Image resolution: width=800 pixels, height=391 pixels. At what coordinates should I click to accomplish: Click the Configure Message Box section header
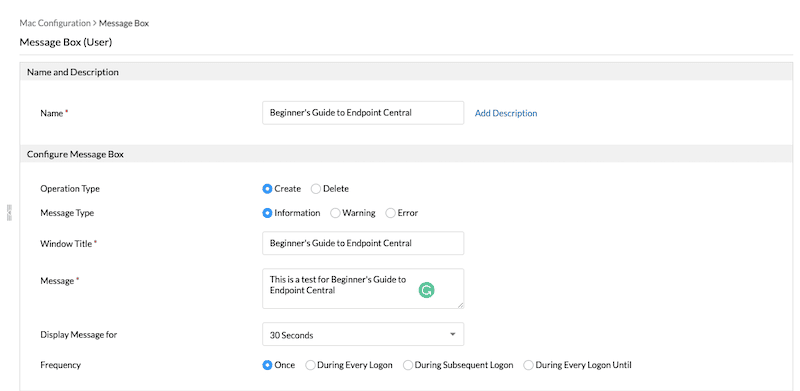point(406,154)
